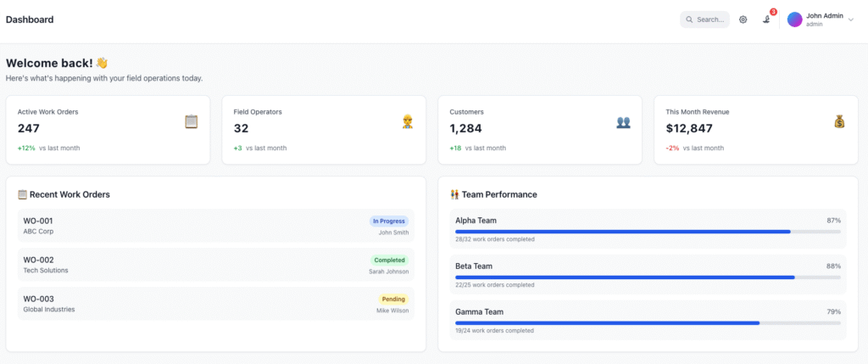Click John Admin's avatar picture

coord(794,20)
